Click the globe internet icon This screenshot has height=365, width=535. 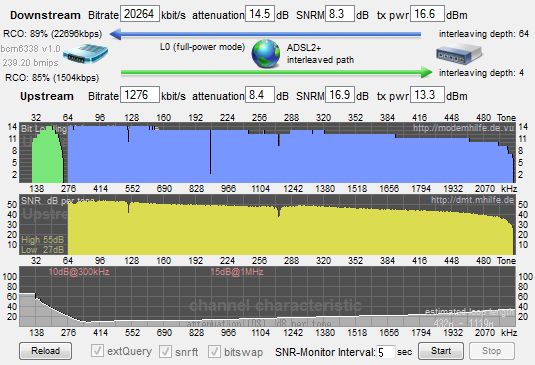pyautogui.click(x=266, y=53)
